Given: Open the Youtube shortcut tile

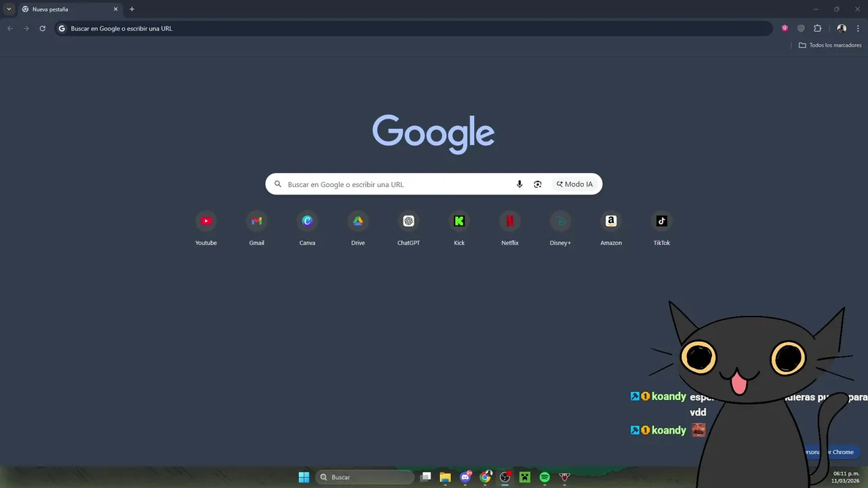Looking at the screenshot, I should [206, 228].
